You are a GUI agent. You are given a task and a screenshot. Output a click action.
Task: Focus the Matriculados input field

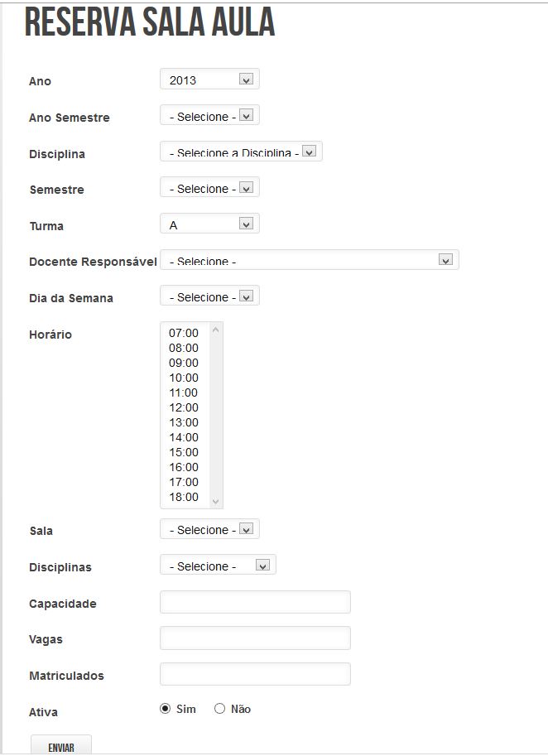(x=255, y=674)
